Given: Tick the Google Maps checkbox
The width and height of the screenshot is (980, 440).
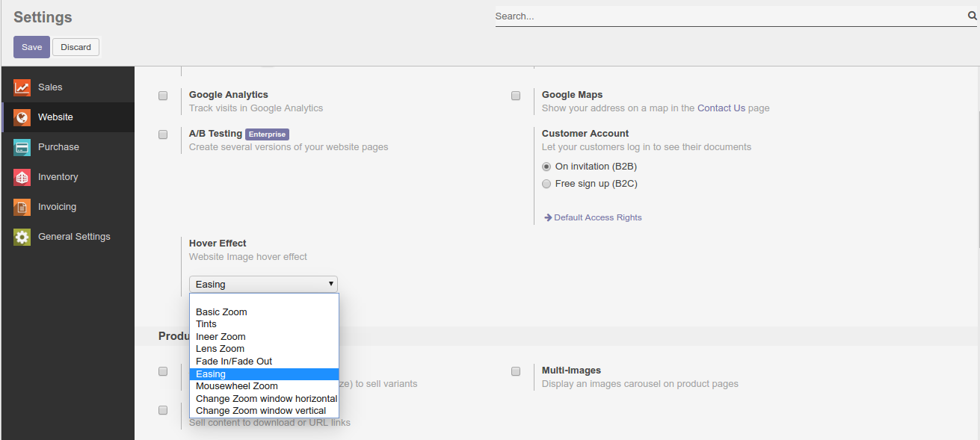Looking at the screenshot, I should 516,96.
